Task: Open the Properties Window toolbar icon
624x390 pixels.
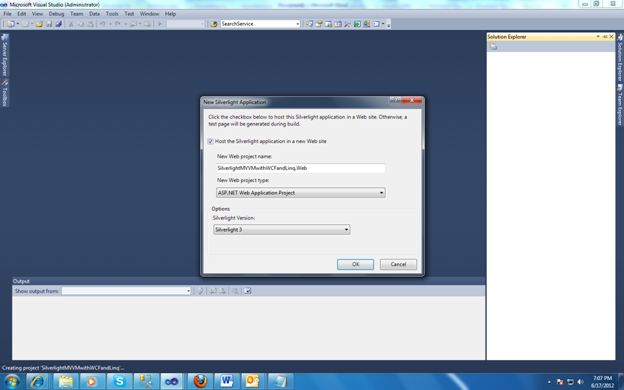Action: (x=319, y=24)
